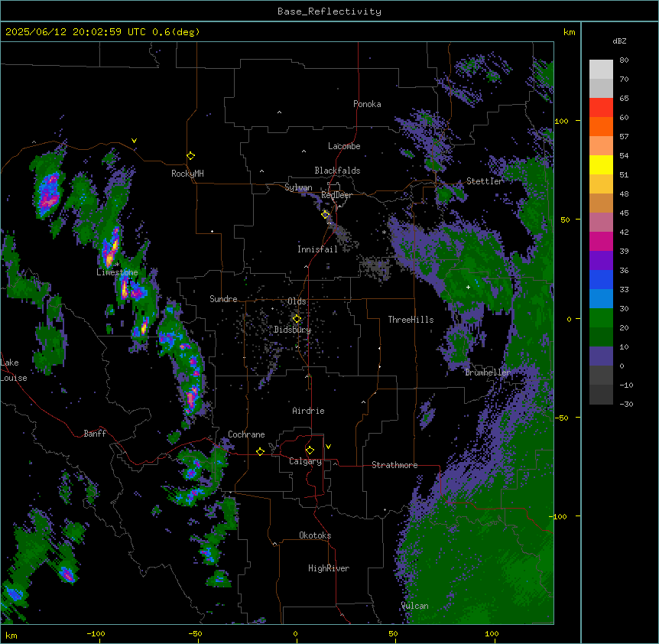659x644 pixels.
Task: Click the Sundre city label
Action: coord(223,299)
